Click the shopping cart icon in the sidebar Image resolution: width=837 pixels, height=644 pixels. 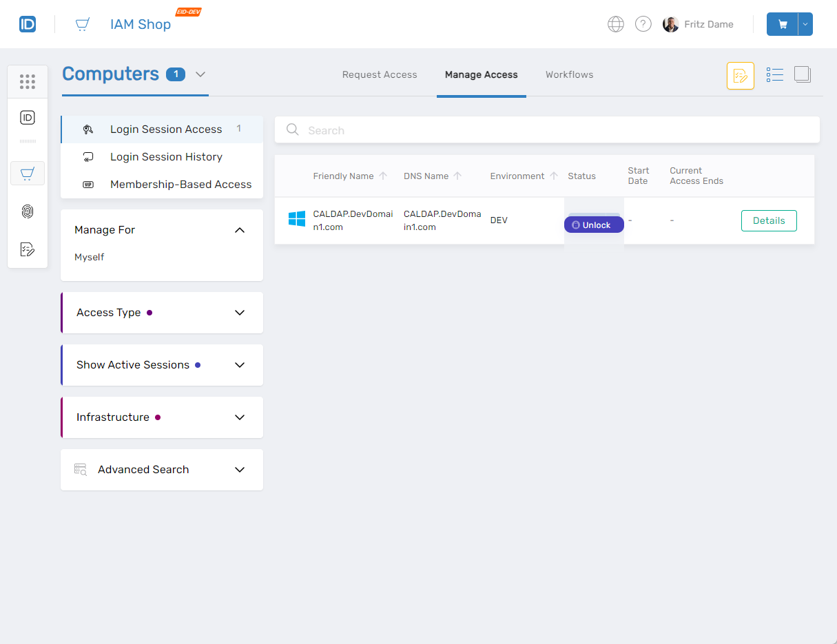(x=28, y=173)
